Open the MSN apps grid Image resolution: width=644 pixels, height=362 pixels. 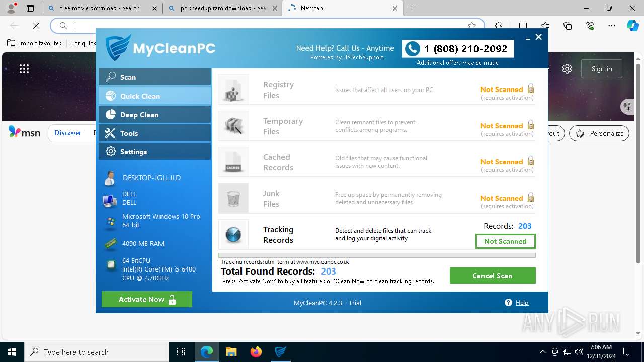click(x=24, y=69)
